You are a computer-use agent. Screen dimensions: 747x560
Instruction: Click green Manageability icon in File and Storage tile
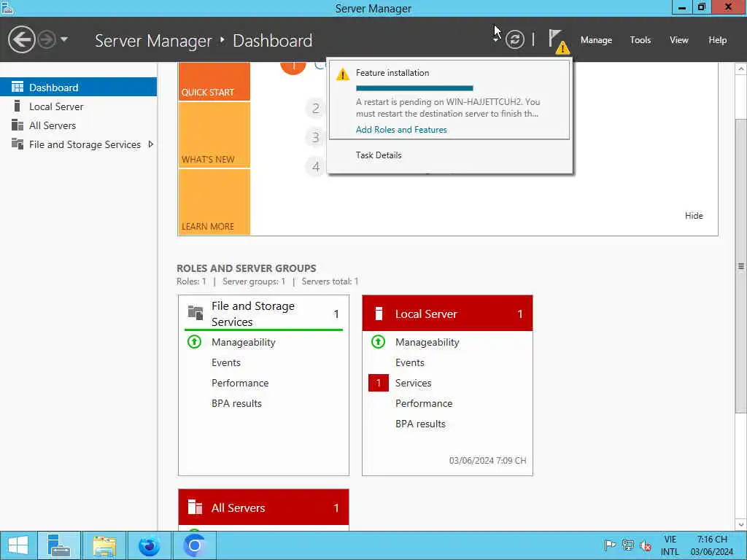[x=194, y=342]
